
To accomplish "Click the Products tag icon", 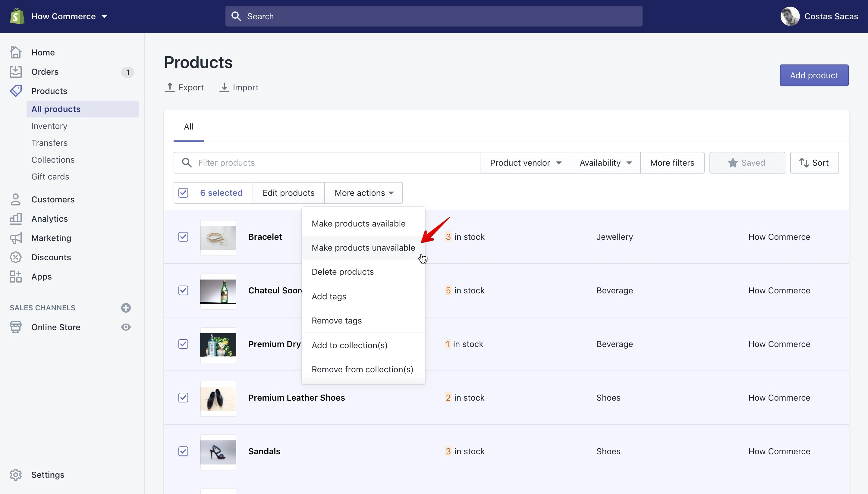I will (16, 91).
